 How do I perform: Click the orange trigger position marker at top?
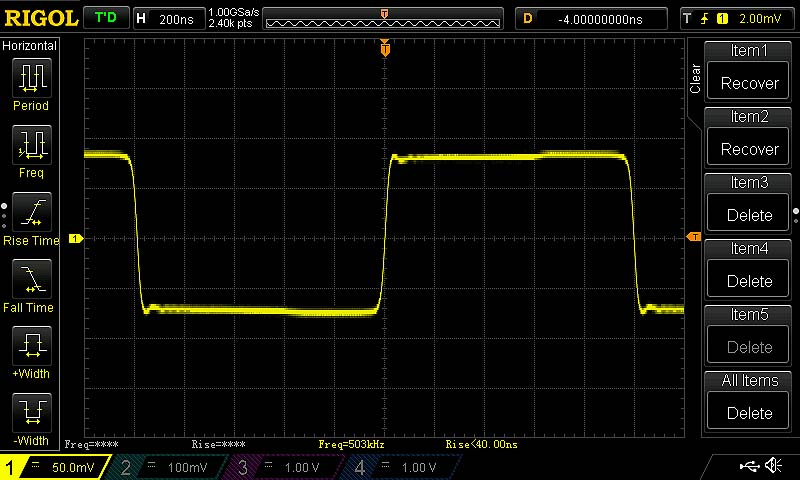[x=385, y=48]
